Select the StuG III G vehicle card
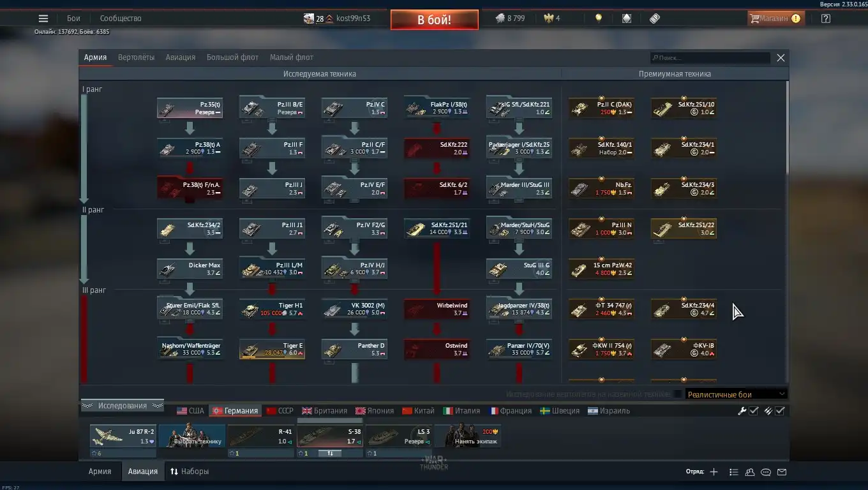The width and height of the screenshot is (868, 490). 519,269
